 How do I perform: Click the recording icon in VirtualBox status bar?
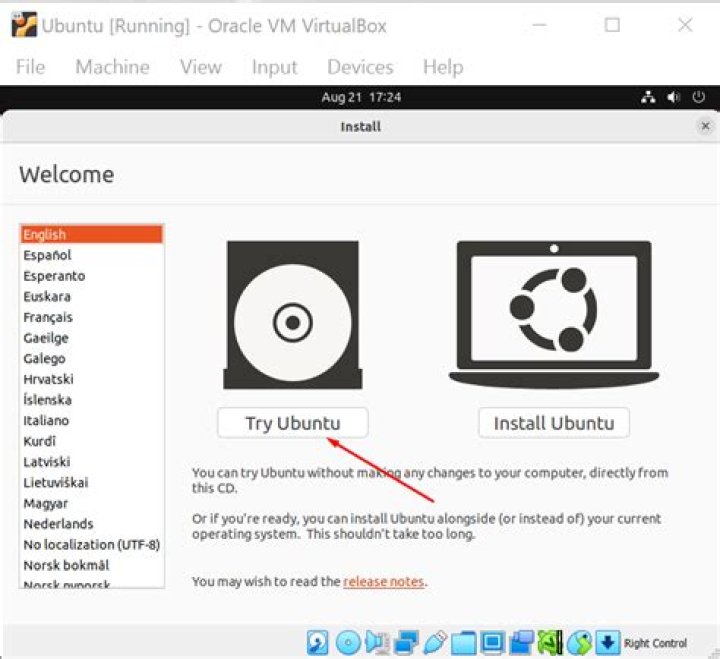522,642
